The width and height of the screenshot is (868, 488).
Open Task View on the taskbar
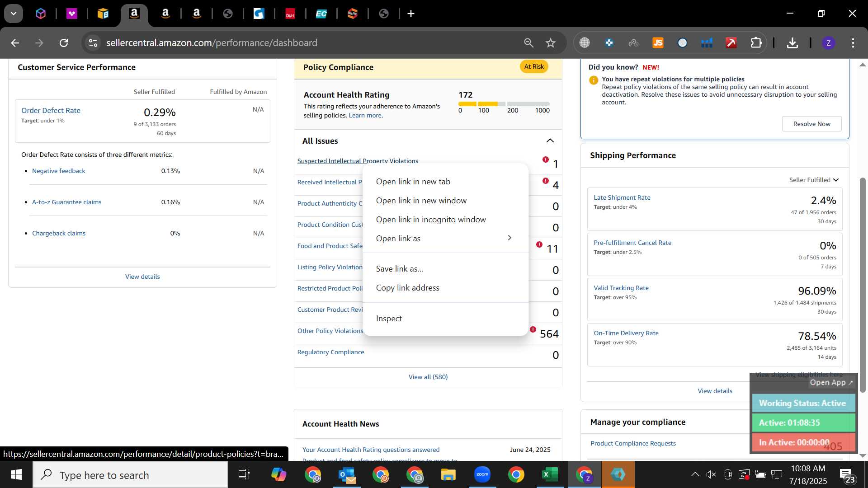(x=244, y=475)
